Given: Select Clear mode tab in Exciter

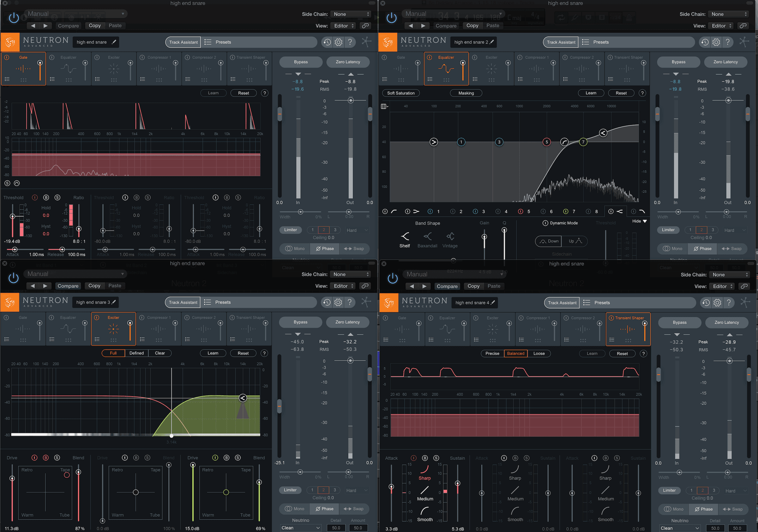Looking at the screenshot, I should pyautogui.click(x=160, y=353).
